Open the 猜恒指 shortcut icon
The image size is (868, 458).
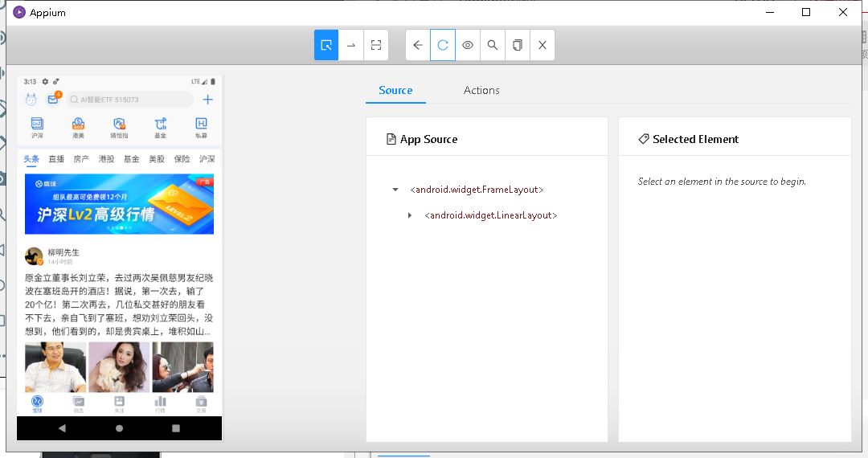tap(119, 127)
